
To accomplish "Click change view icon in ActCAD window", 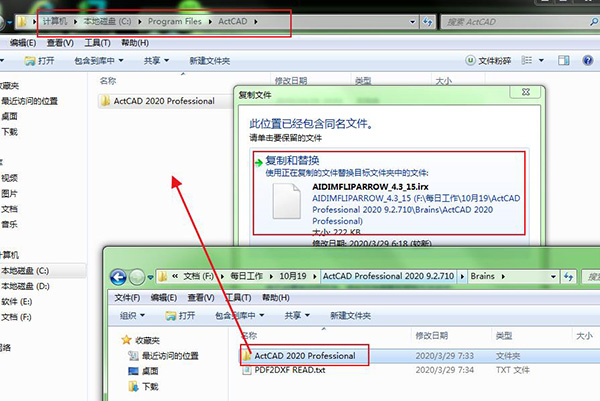I will point(527,60).
